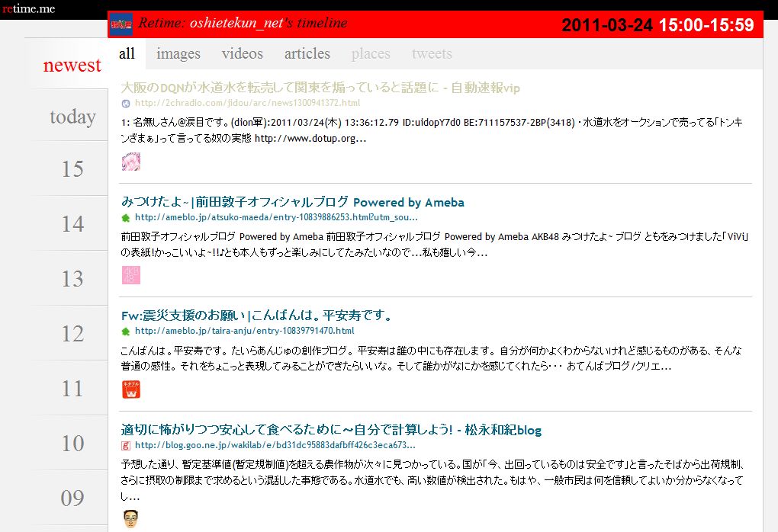Switch to the images tab
Screen dimensions: 778x532
[178, 53]
